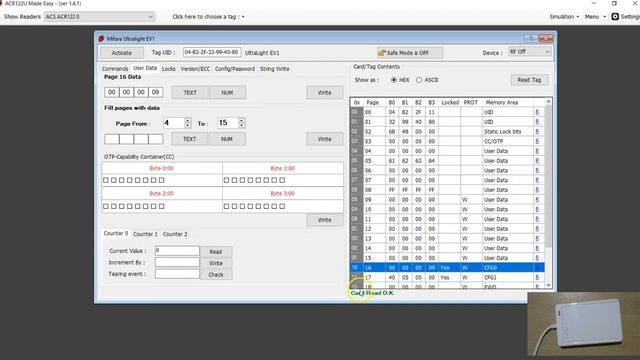Select the Counter 1 tab
This screenshot has width=640, height=360.
click(145, 234)
